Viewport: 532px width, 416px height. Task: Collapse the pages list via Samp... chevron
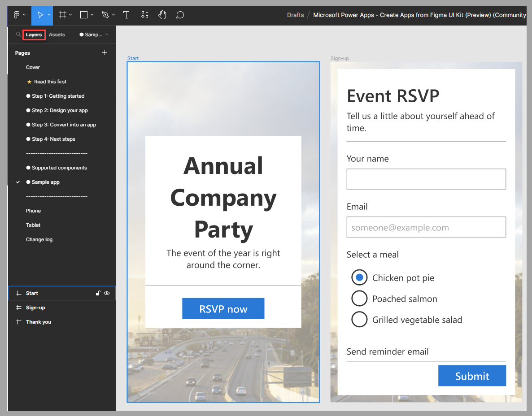[107, 34]
